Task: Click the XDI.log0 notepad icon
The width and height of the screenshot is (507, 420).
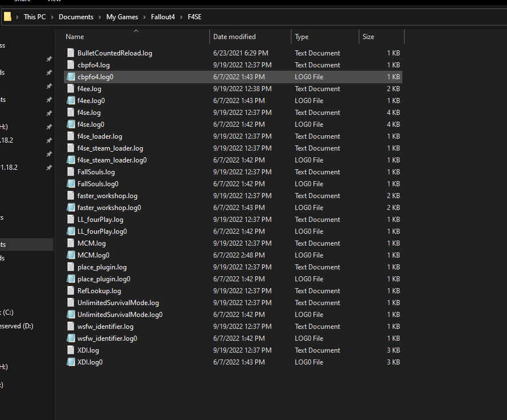Action: point(71,362)
